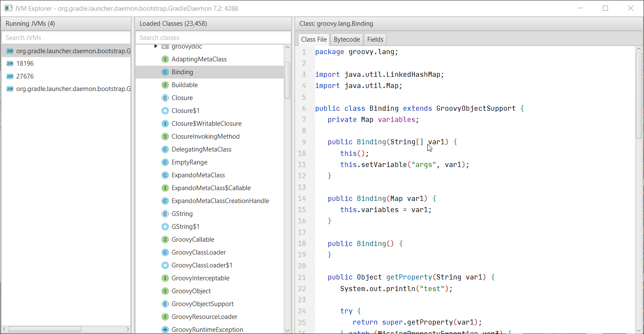
Task: Click 'package groovy.lang;' on line 1
Action: [357, 52]
